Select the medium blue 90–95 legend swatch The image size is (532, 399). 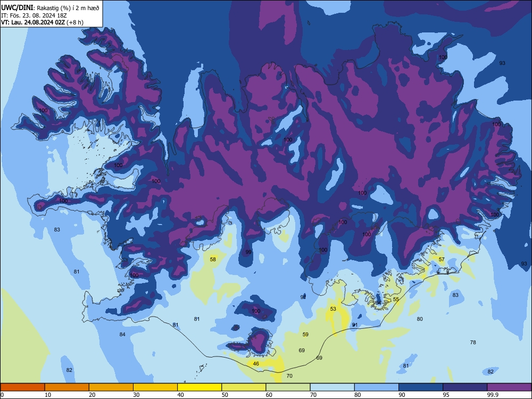421,387
